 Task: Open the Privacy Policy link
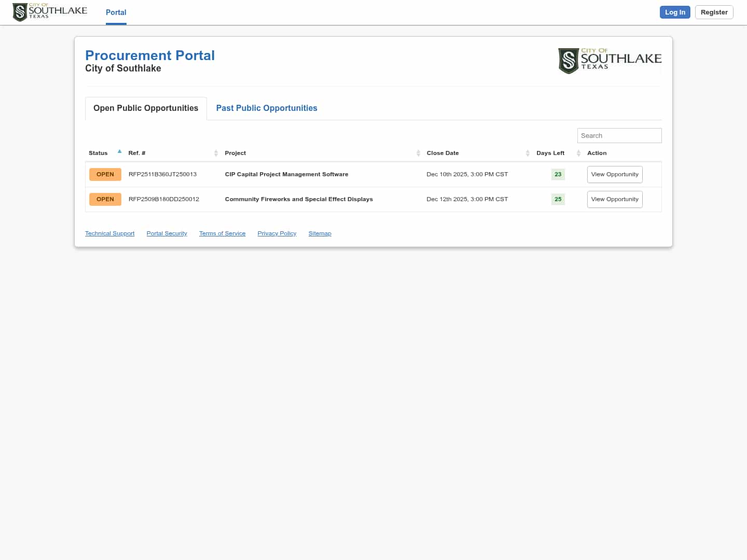[276, 234]
